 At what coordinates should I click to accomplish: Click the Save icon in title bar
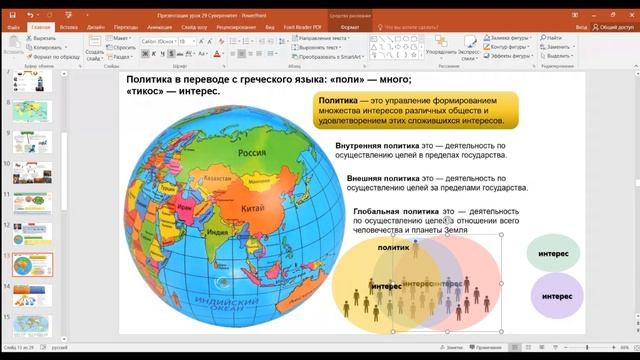12,15
